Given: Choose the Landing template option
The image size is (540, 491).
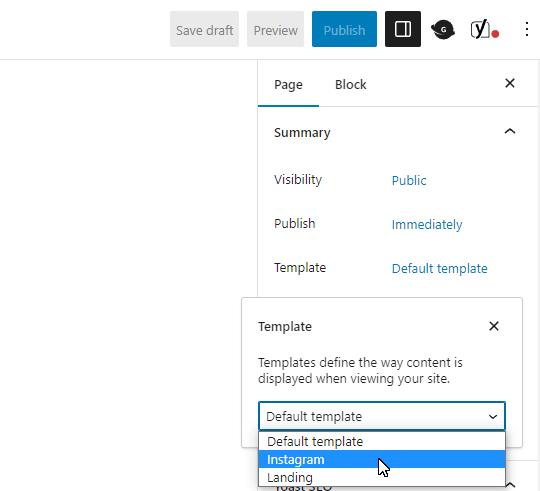Looking at the screenshot, I should tap(382, 477).
